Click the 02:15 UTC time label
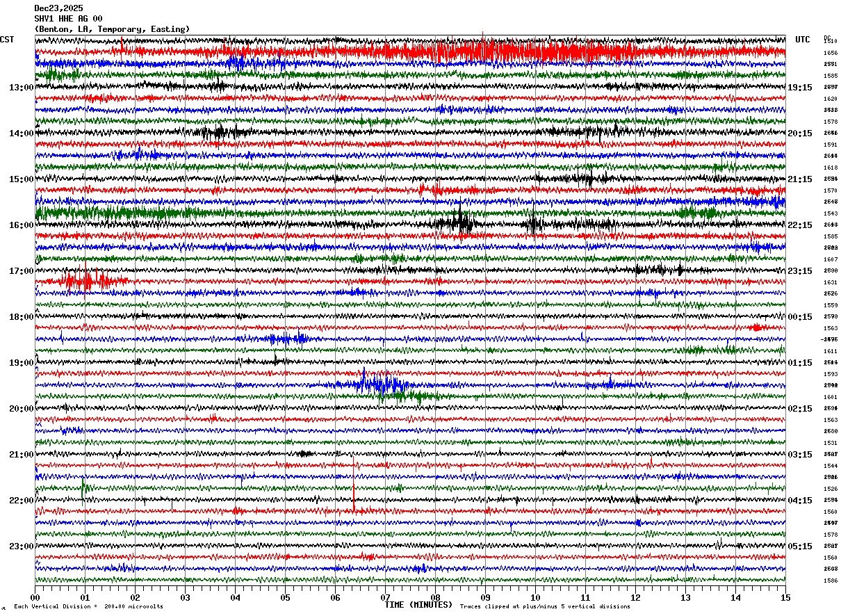The image size is (841, 616). pos(800,409)
